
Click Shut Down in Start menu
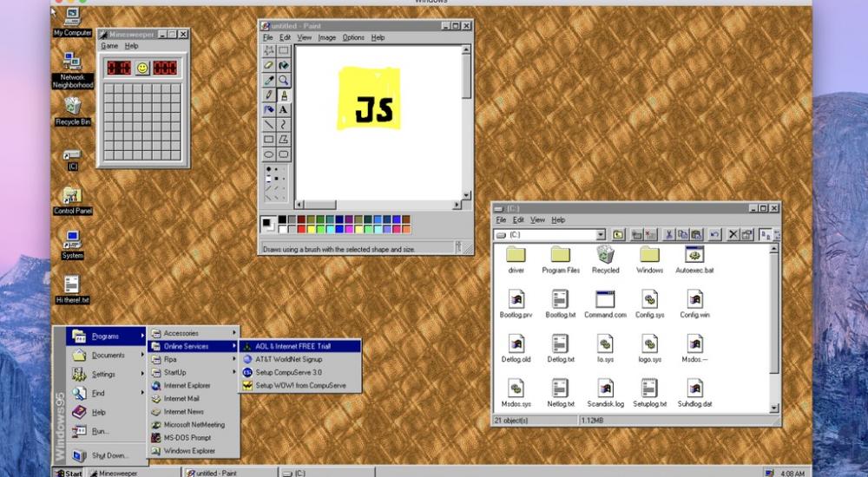[106, 455]
